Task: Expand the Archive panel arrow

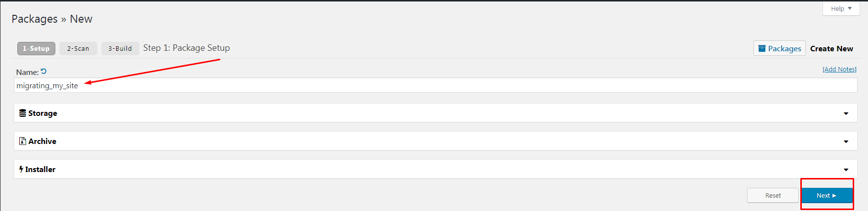Action: point(846,141)
